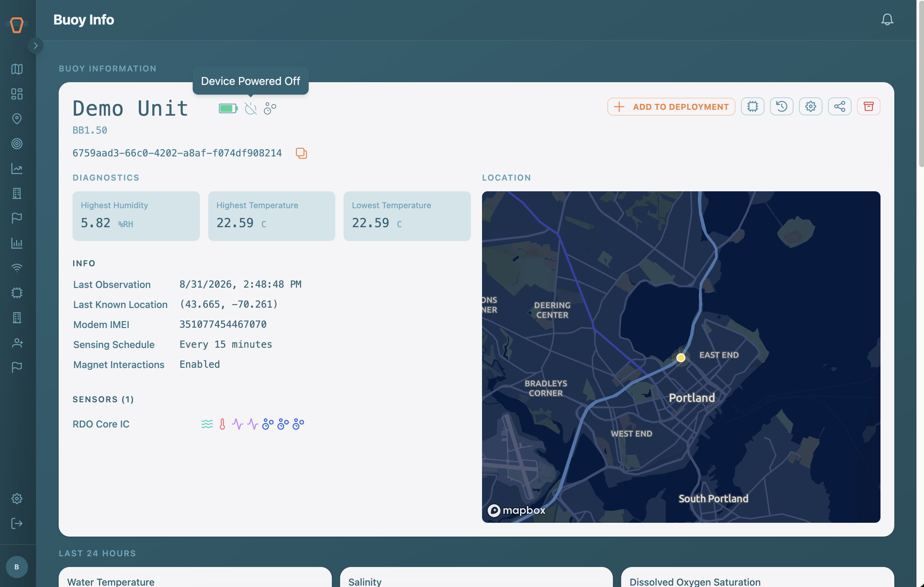Click the chip button next to Add to Deployment
Screen dimensions: 924x587
(x=752, y=107)
